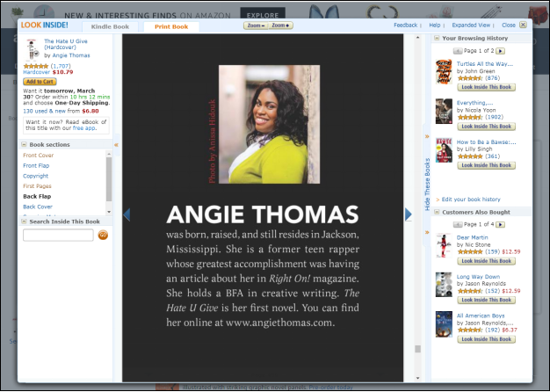
Task: Click the Add to Cart button
Action: click(40, 81)
